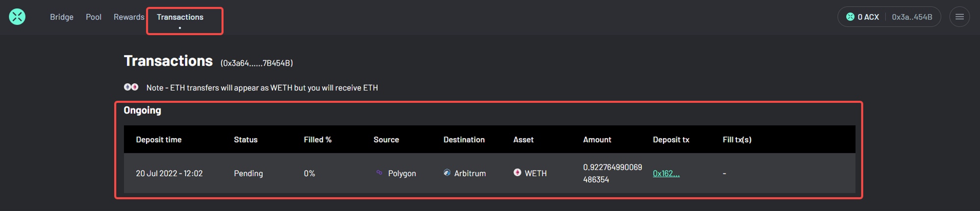Viewport: 980px width, 211px height.
Task: Click the ACX token icon
Action: coord(850,17)
